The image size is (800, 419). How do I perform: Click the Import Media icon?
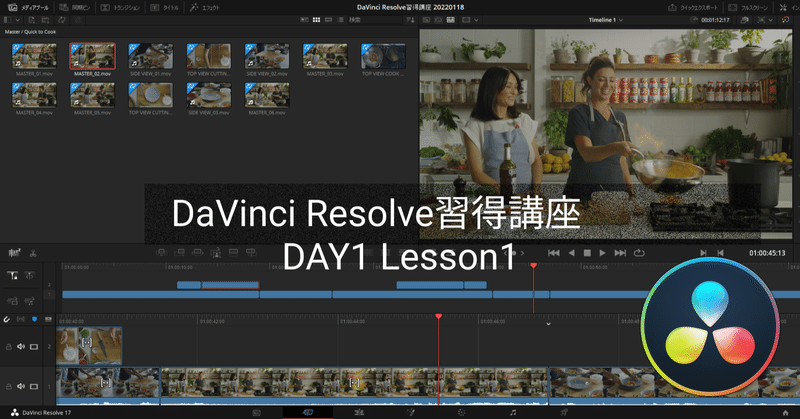[x=32, y=20]
